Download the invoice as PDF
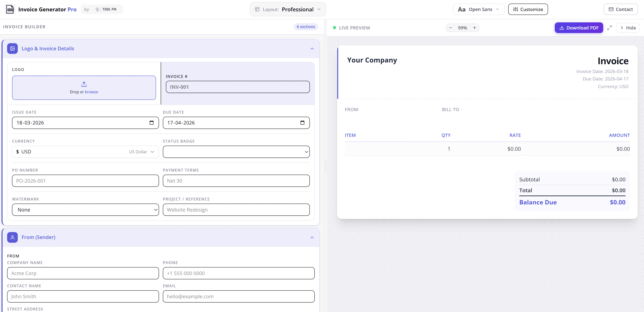The image size is (644, 312). [579, 27]
